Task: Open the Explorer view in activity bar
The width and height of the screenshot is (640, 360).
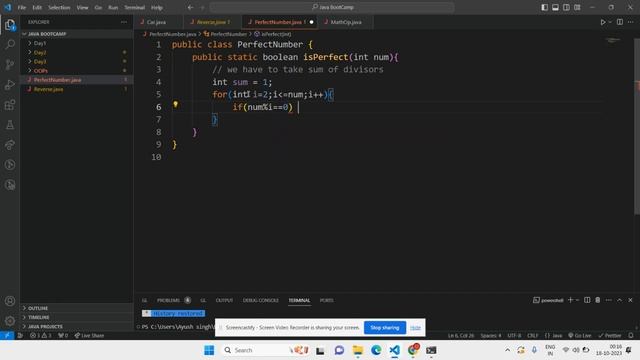Action: click(10, 25)
